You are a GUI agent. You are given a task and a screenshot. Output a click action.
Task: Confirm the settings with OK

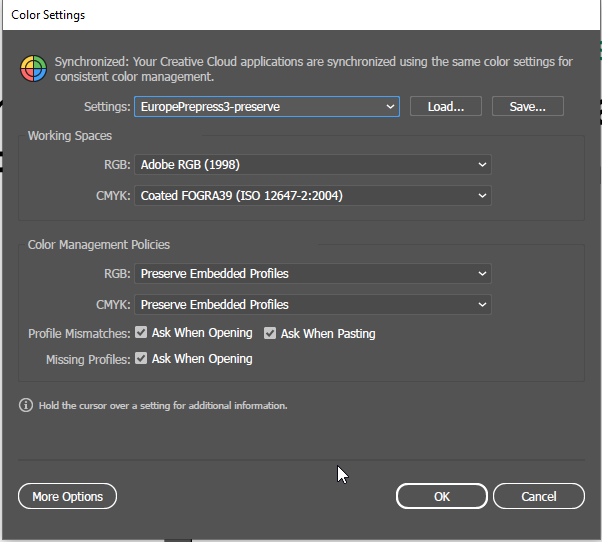[441, 496]
